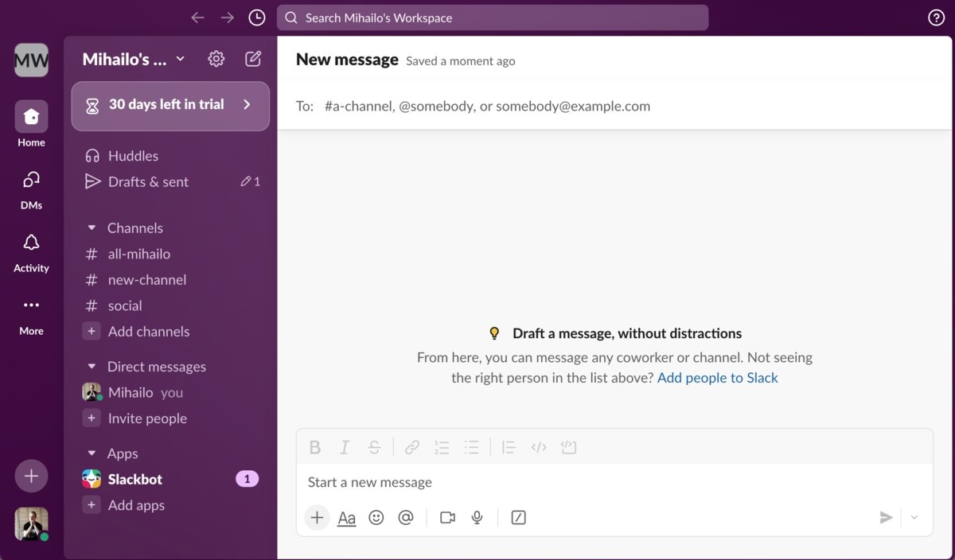Open the new-channel channel
The image size is (955, 560).
170,280
